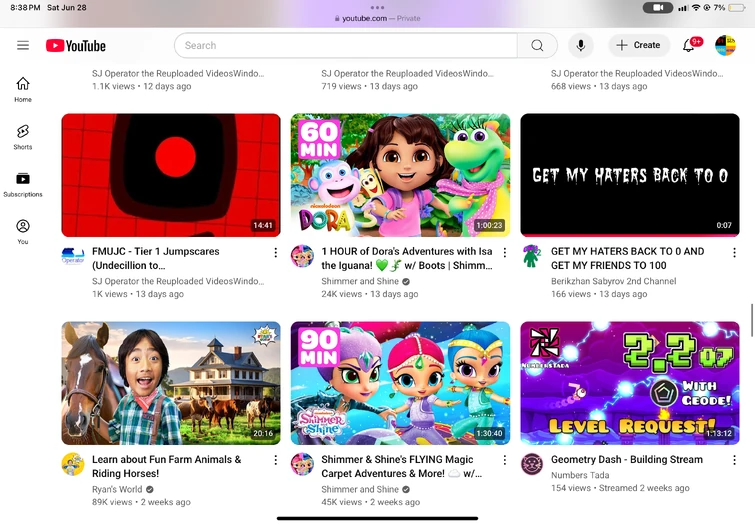
Task: Open the account profile avatar
Action: click(725, 45)
